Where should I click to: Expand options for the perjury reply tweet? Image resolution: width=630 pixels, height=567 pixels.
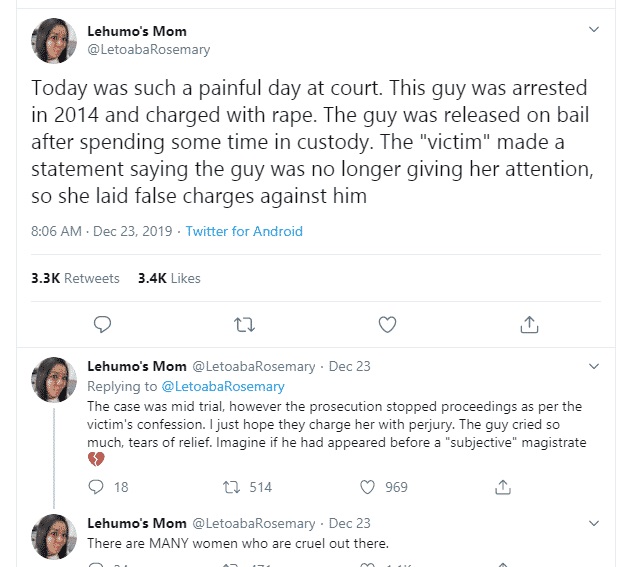594,367
